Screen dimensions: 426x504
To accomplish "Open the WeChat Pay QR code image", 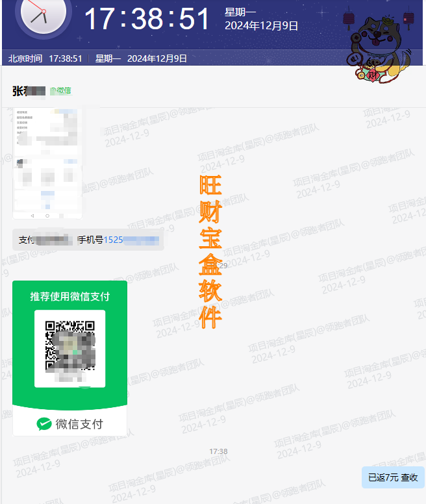I will (69, 358).
